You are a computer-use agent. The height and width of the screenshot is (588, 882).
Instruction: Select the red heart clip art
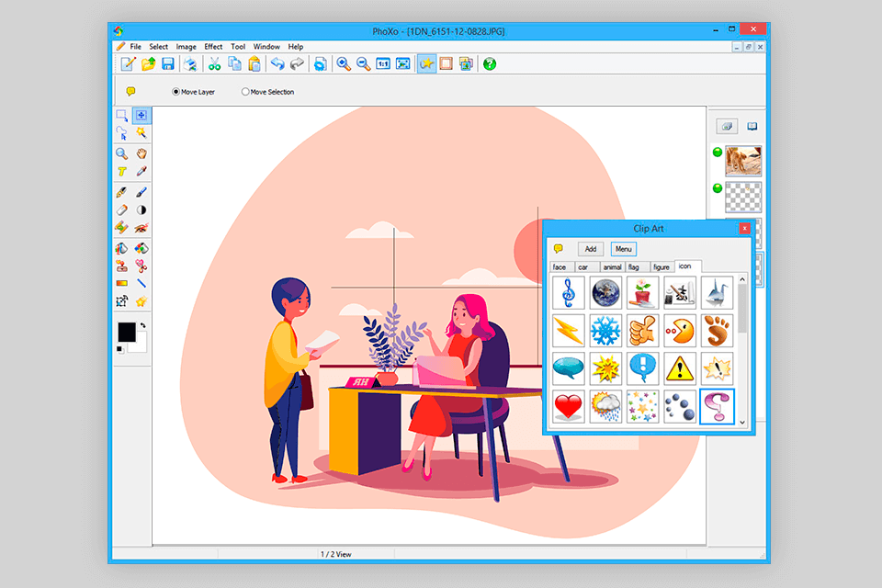tap(567, 407)
